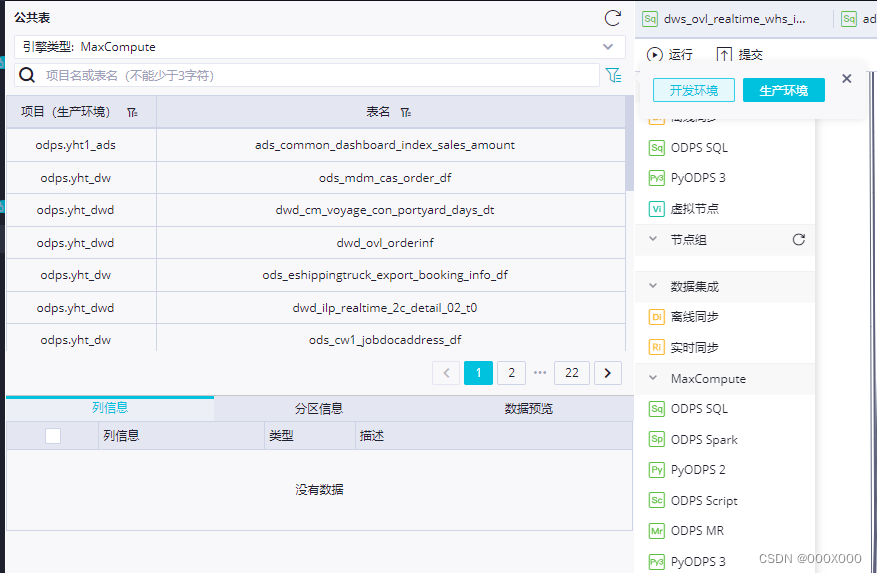The height and width of the screenshot is (573, 877).
Task: Refresh the 公共表 list
Action: (612, 18)
